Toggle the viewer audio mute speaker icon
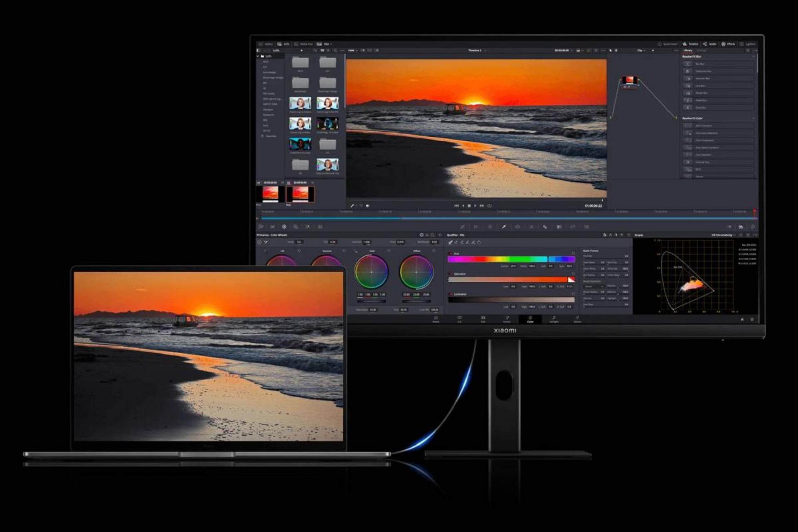798x532 pixels. (367, 206)
